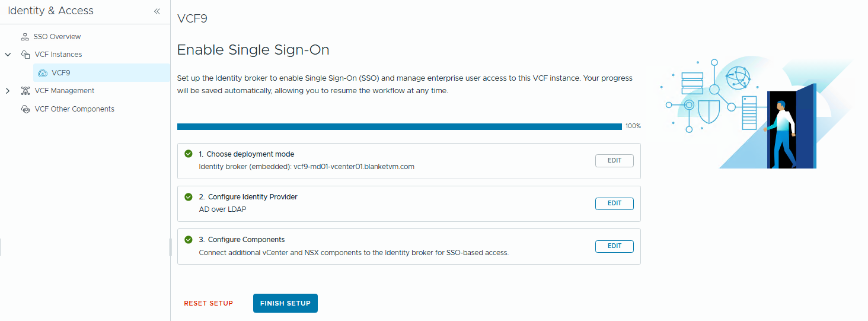This screenshot has width=868, height=321.
Task: Click the green checkmark for Configure Components
Action: pos(189,240)
